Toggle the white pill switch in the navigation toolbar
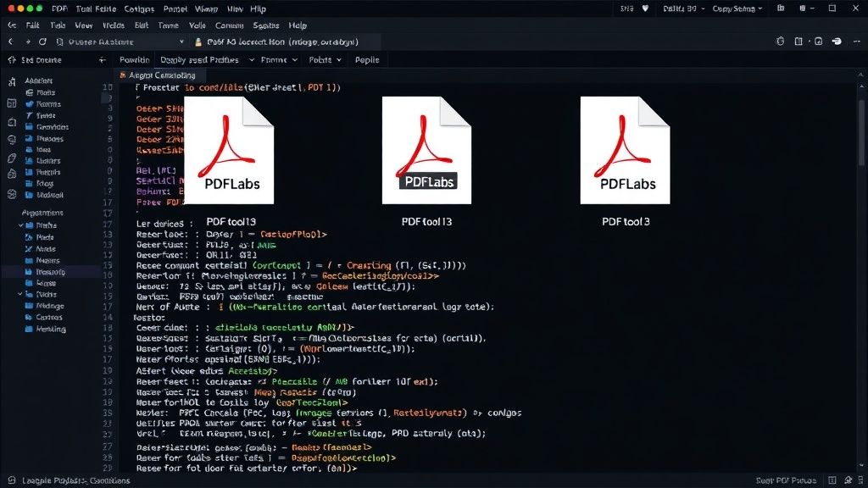 tap(837, 42)
